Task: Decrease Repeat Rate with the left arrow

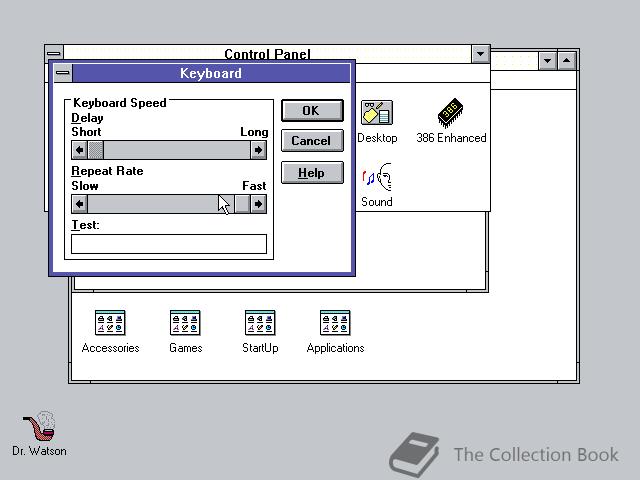Action: tap(80, 204)
